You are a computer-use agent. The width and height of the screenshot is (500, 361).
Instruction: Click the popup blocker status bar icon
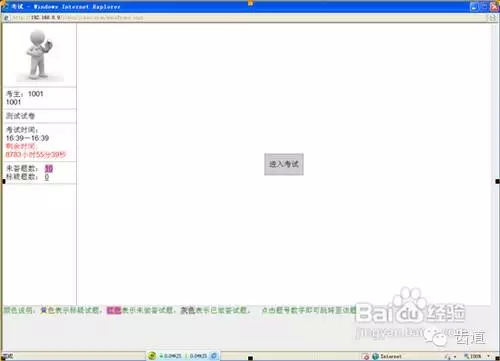click(x=366, y=357)
